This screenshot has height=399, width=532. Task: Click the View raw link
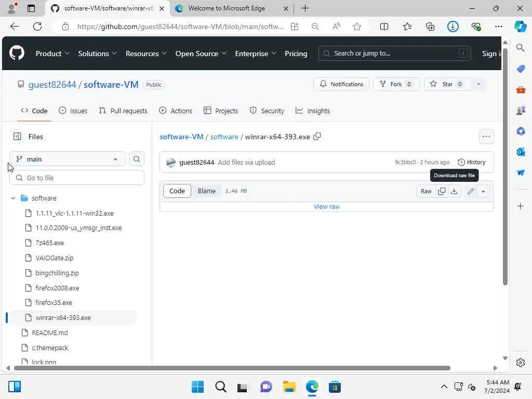coord(326,206)
